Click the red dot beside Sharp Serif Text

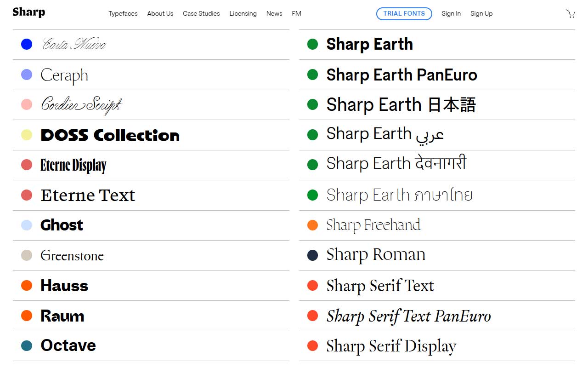click(x=312, y=285)
